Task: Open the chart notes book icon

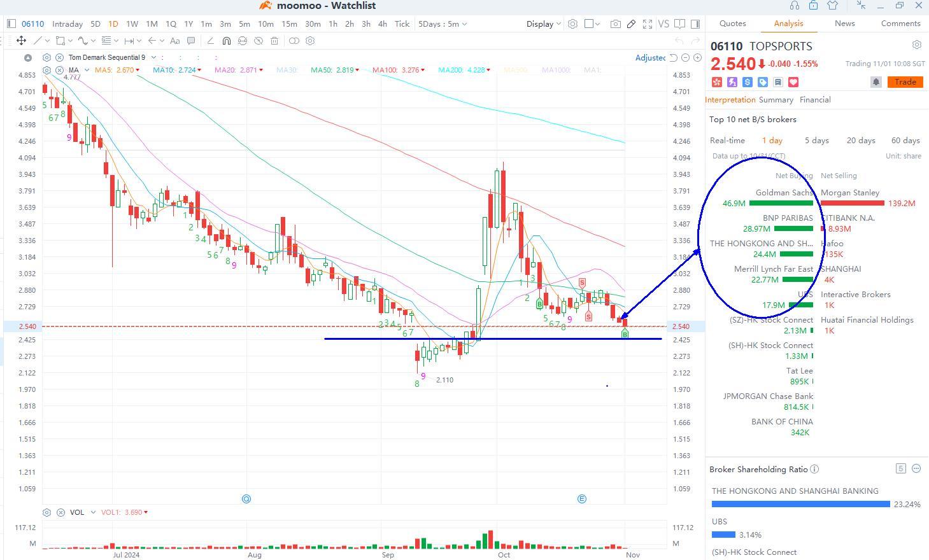Action: pyautogui.click(x=679, y=24)
